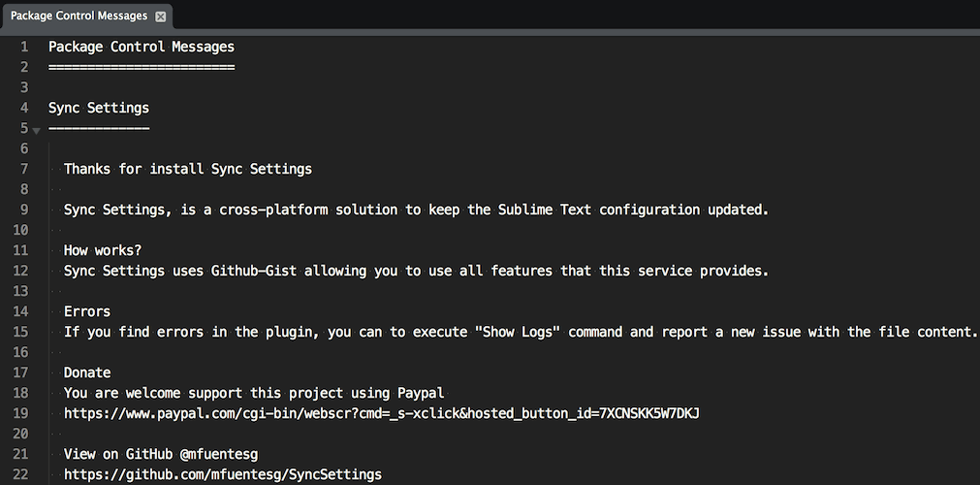The height and width of the screenshot is (485, 980).
Task: Select the Package Control Messages tab
Action: 79,16
